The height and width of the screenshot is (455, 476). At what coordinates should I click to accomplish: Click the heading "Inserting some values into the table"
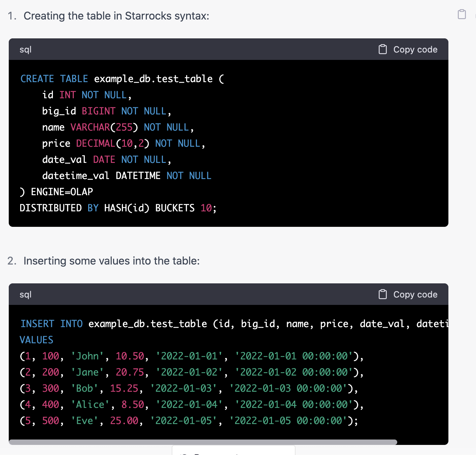pyautogui.click(x=111, y=261)
